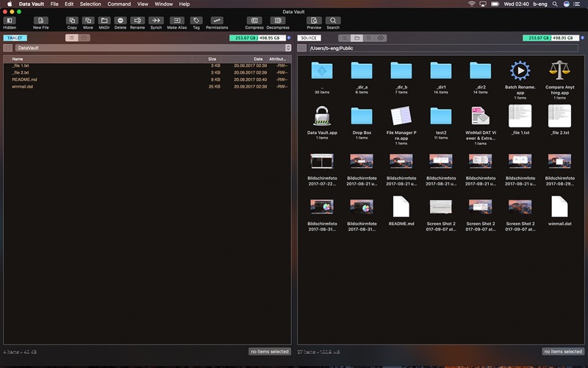
Task: Sort the target list by Date column
Action: 257,59
